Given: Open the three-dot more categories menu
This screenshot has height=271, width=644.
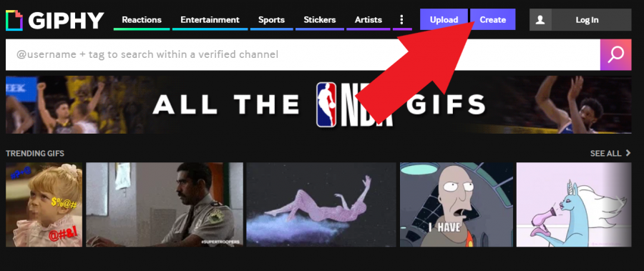Looking at the screenshot, I should pyautogui.click(x=401, y=20).
